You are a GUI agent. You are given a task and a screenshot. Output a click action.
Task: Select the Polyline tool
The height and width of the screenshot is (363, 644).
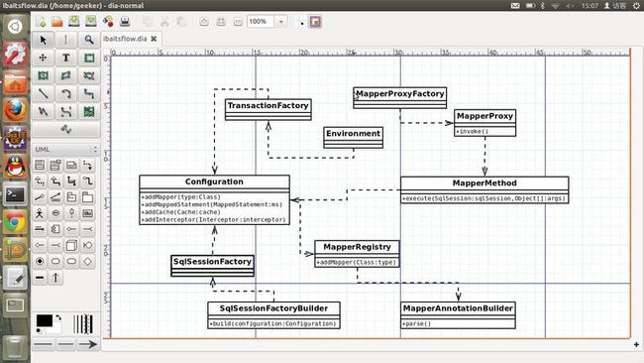[43, 111]
